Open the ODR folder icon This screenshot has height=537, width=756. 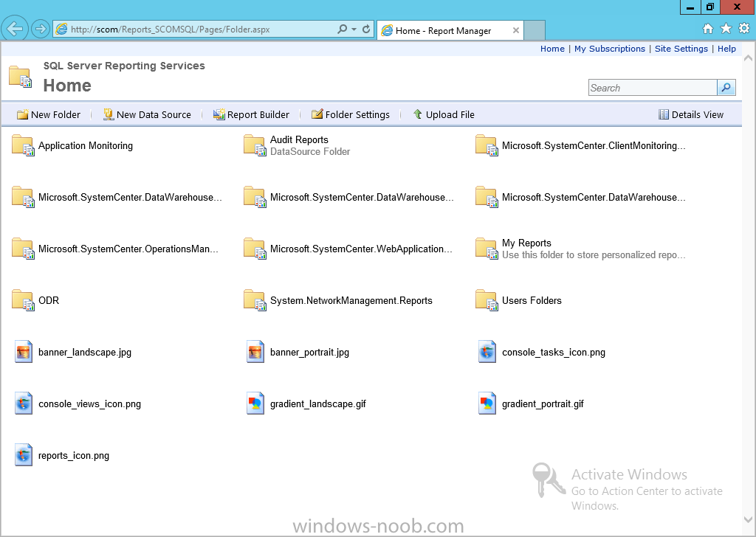tap(23, 300)
